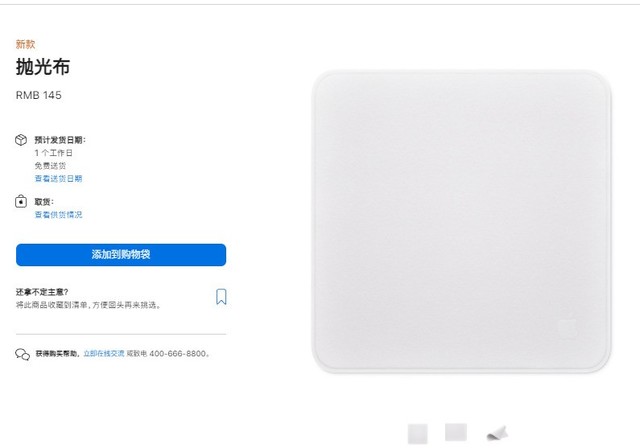
Task: Click the Apple logo on the cloth
Action: point(567,328)
